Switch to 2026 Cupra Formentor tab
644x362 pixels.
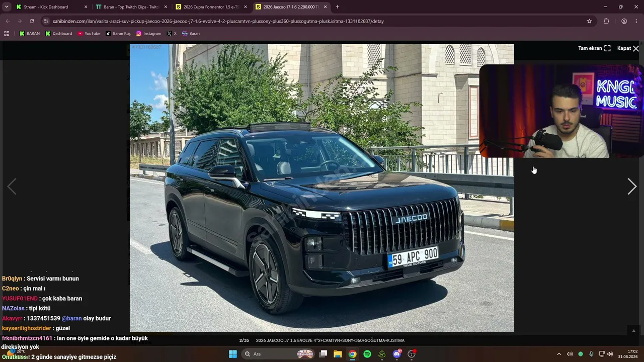[x=211, y=7]
